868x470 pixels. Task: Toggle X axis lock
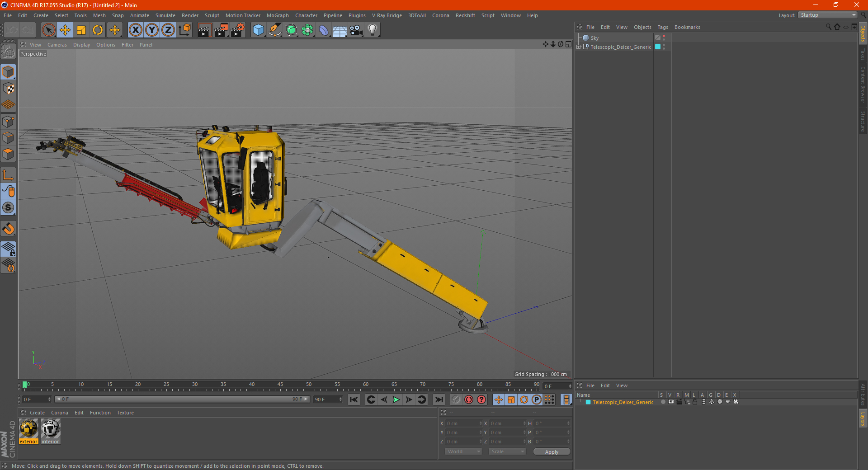[135, 30]
